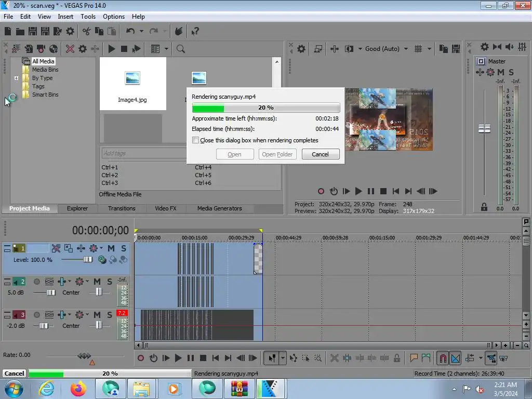Click Preview on external monitor icon
The height and width of the screenshot is (399, 532).
click(x=318, y=49)
